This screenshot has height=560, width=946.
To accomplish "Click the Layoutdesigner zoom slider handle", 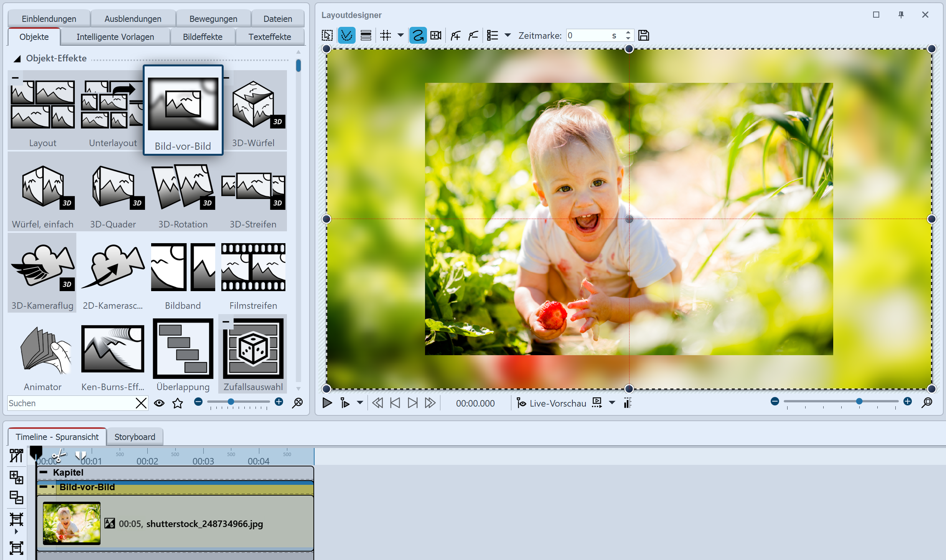I will tap(859, 401).
